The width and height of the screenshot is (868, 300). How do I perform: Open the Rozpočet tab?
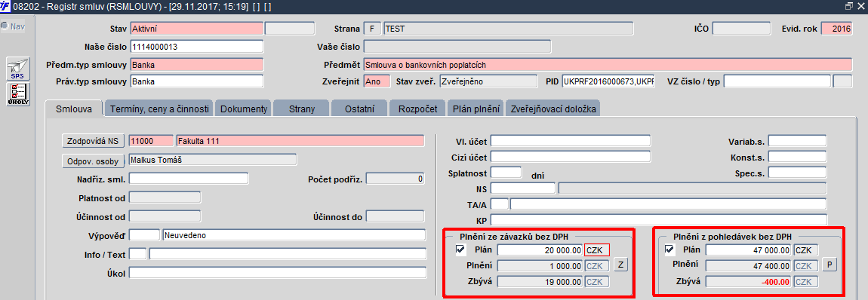click(417, 109)
